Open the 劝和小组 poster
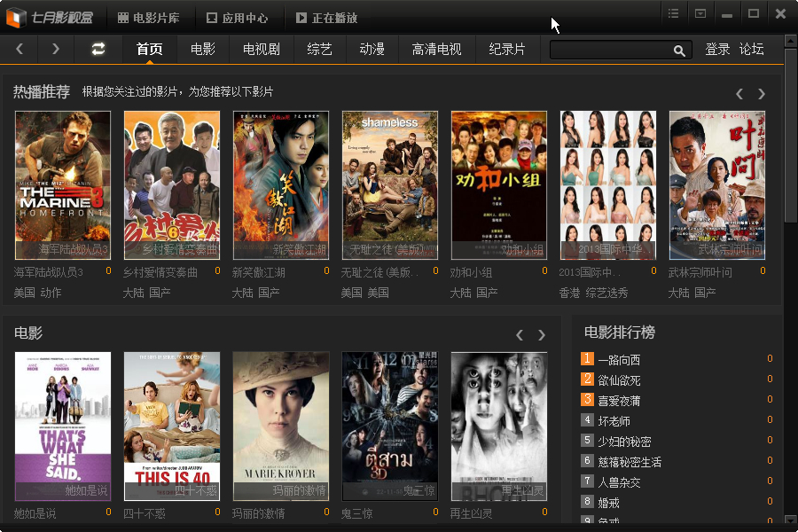 [499, 185]
